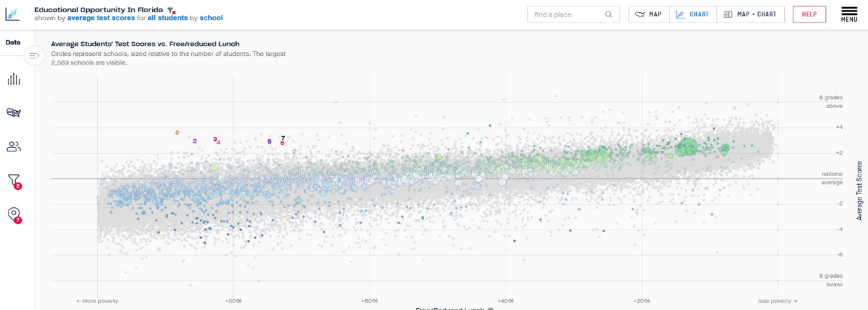Viewport: 868px width, 310px height.
Task: Click the Help button
Action: pos(809,15)
